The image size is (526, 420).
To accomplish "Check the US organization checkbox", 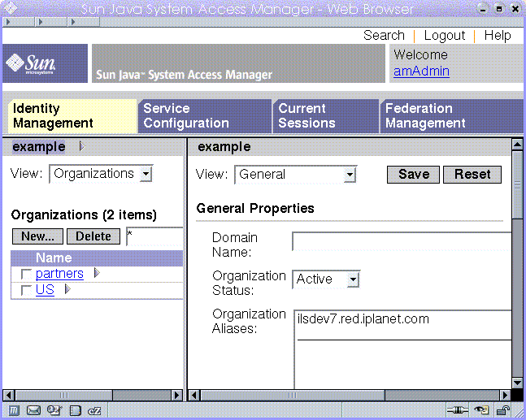I will (x=26, y=290).
